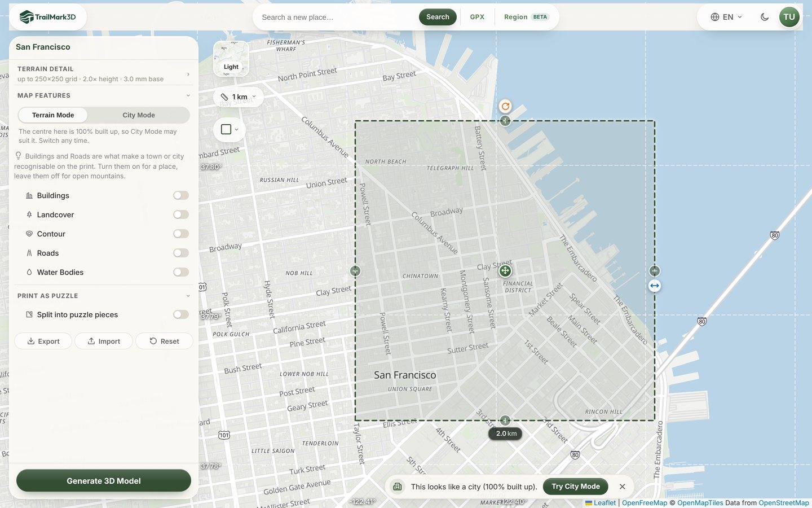Click the Landcover tree icon
The image size is (812, 508).
point(29,214)
